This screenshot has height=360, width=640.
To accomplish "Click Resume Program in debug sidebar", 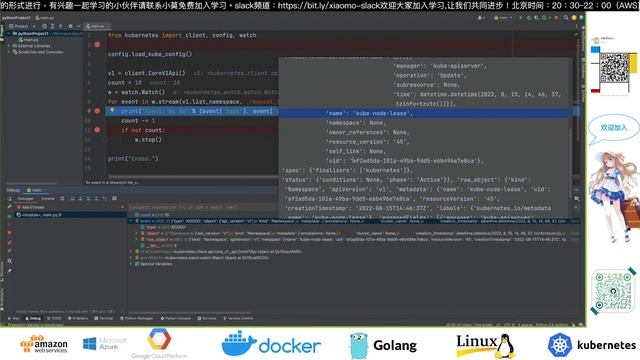I will [10, 216].
